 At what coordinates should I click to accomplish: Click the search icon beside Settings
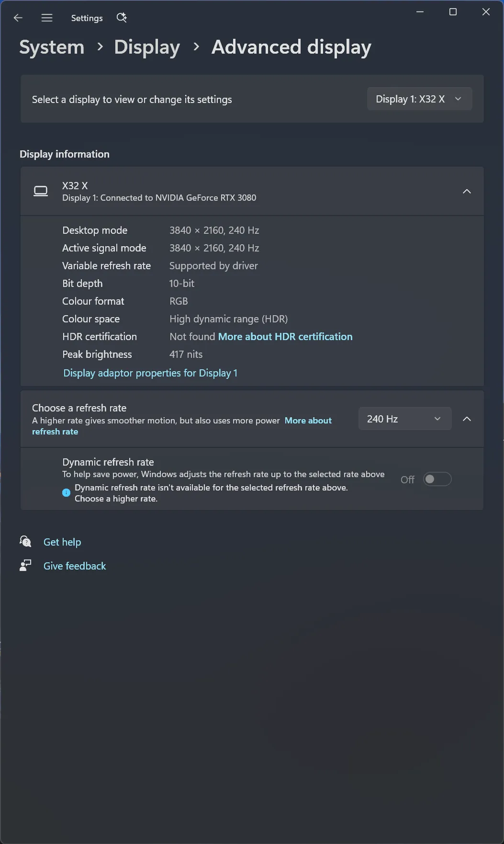coord(122,18)
